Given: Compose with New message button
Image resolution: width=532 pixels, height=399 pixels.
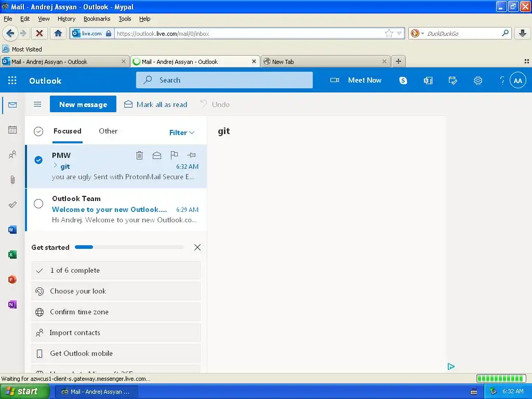Looking at the screenshot, I should pyautogui.click(x=83, y=104).
